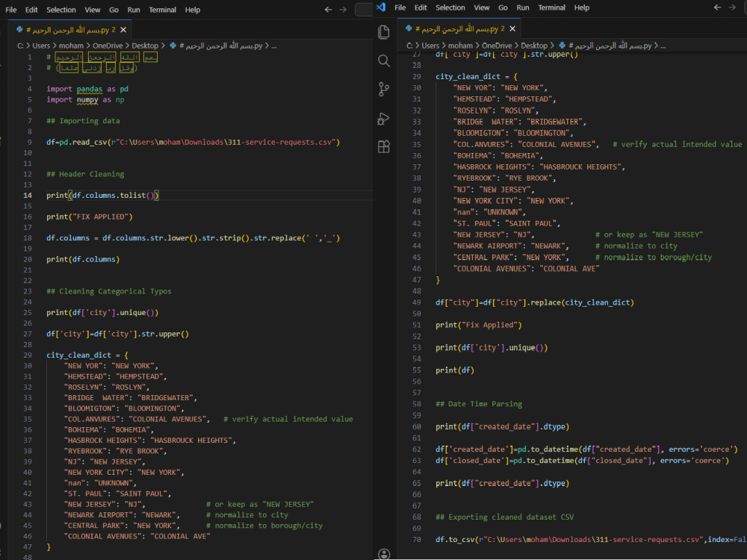Click the read_csv line in left editor

click(193, 142)
